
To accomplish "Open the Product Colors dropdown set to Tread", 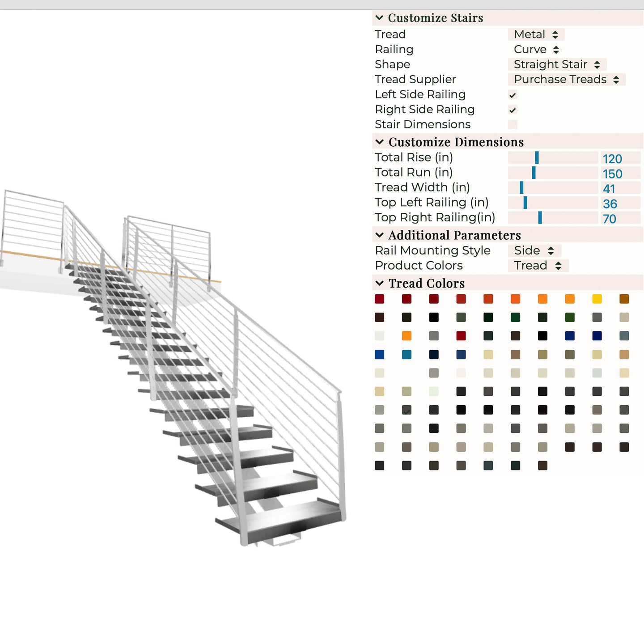I will (538, 266).
